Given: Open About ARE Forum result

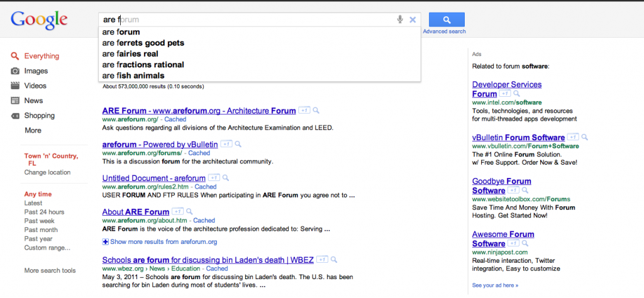Looking at the screenshot, I should pyautogui.click(x=136, y=212).
